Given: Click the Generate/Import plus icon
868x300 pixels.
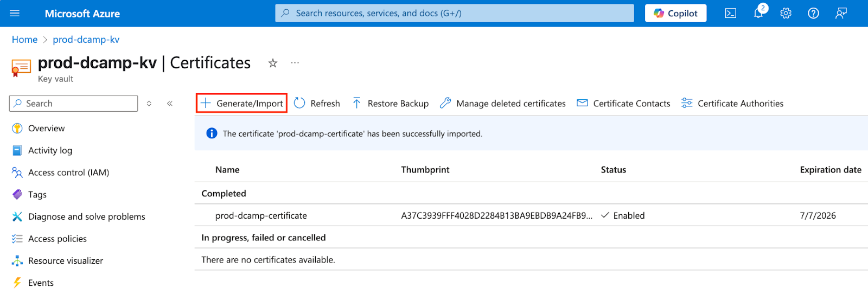Looking at the screenshot, I should (206, 103).
